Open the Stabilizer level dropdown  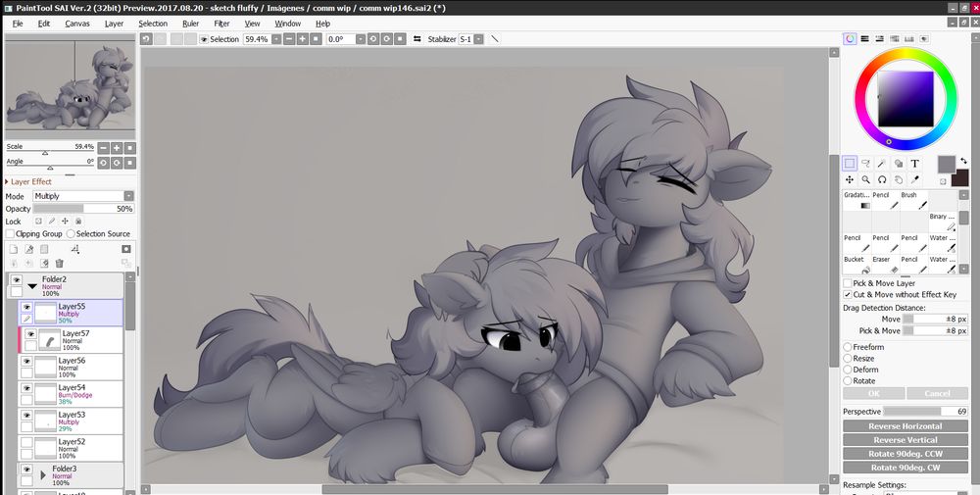pyautogui.click(x=479, y=39)
